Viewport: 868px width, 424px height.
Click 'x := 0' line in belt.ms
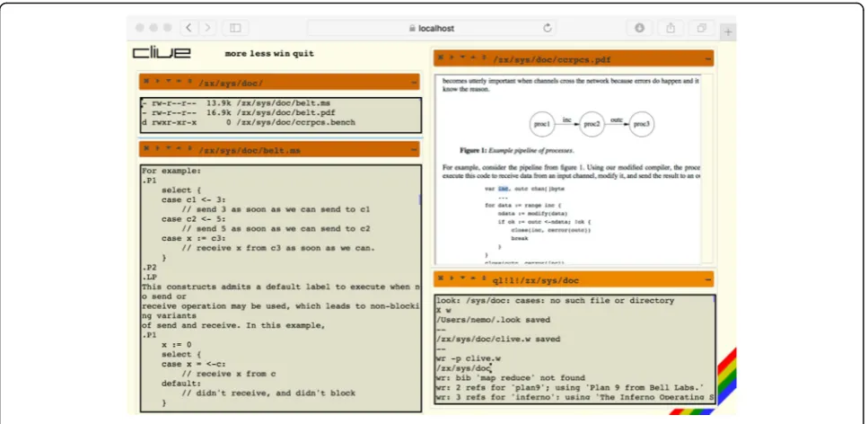[177, 344]
